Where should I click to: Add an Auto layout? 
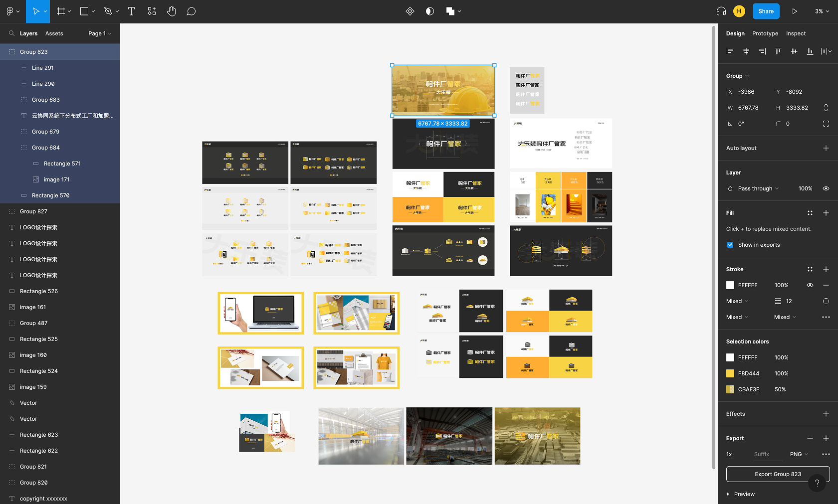point(826,148)
